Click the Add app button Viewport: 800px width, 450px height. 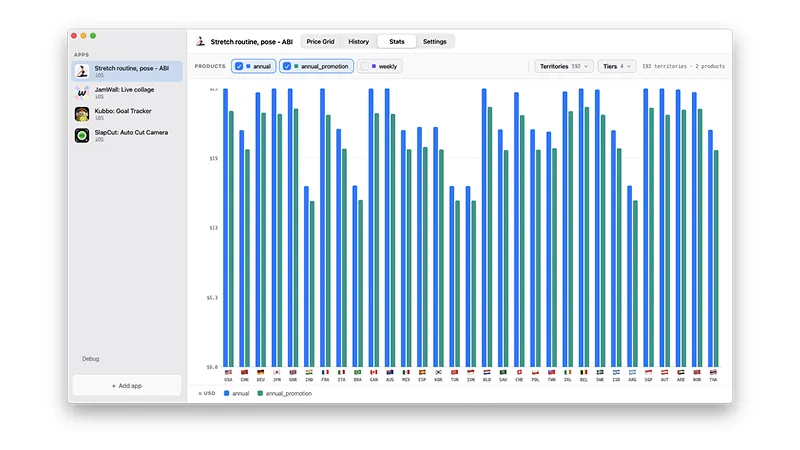pos(127,386)
